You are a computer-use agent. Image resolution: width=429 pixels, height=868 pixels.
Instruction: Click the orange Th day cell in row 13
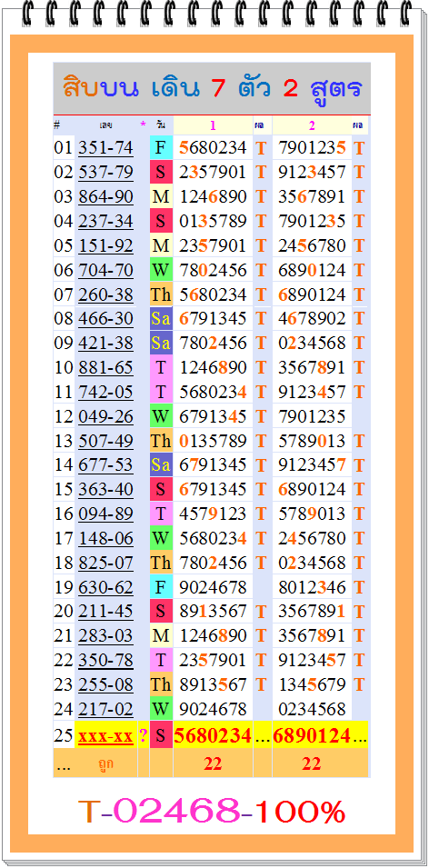(161, 441)
